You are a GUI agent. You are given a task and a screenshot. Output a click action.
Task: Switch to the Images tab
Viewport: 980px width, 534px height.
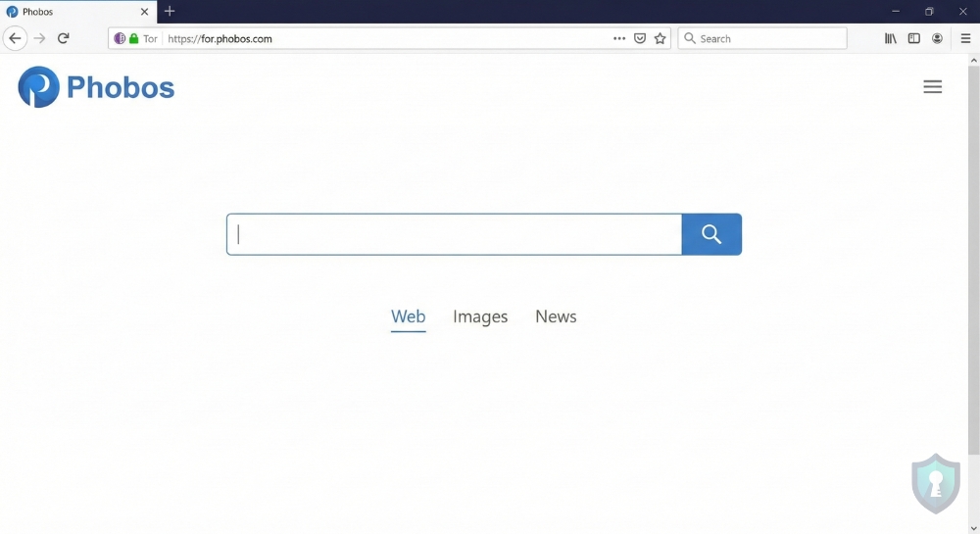click(x=480, y=316)
